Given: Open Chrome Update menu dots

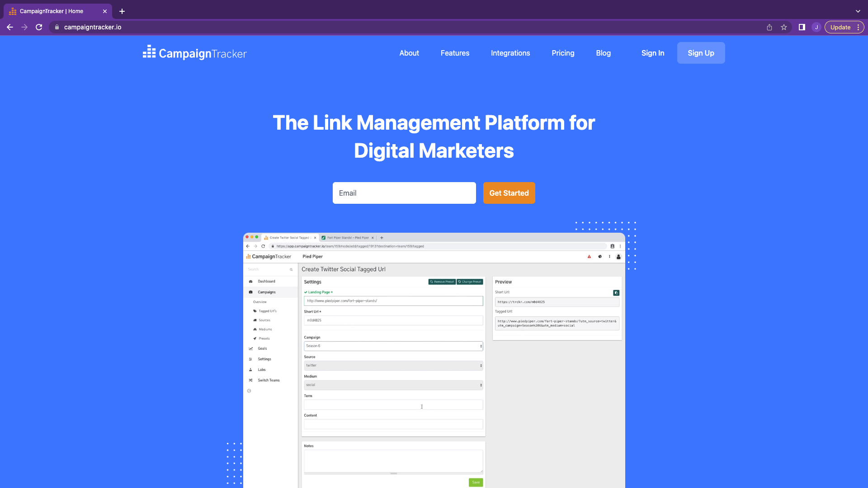Looking at the screenshot, I should [858, 27].
